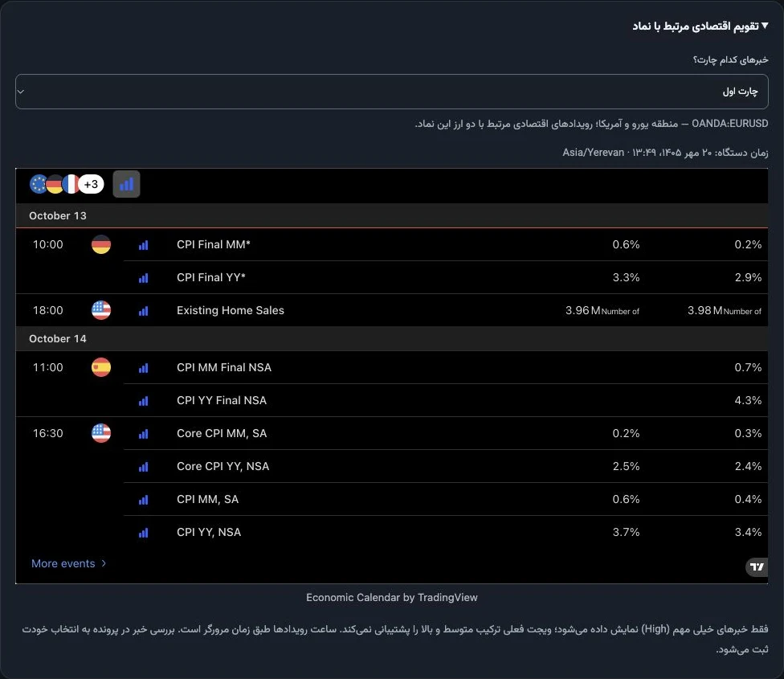Click importance bars icon for Core CPI MM, SA
784x679 pixels.
pyautogui.click(x=144, y=434)
